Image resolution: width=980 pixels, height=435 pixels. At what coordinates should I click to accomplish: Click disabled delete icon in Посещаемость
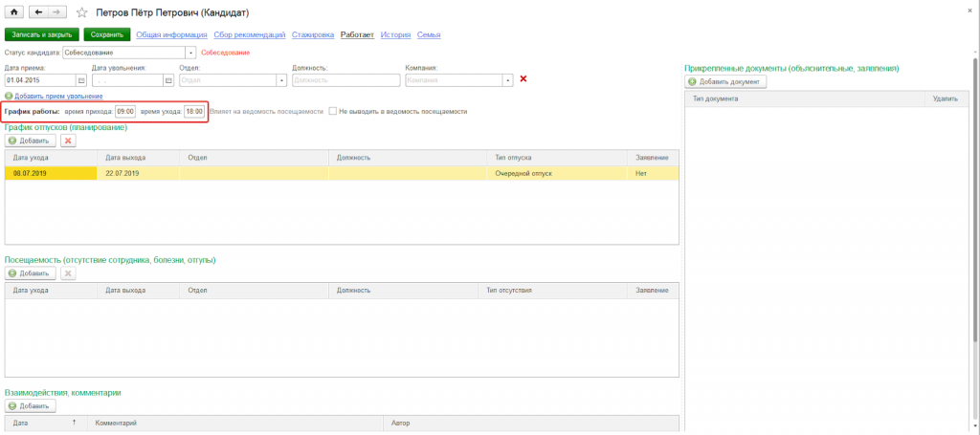click(x=68, y=273)
